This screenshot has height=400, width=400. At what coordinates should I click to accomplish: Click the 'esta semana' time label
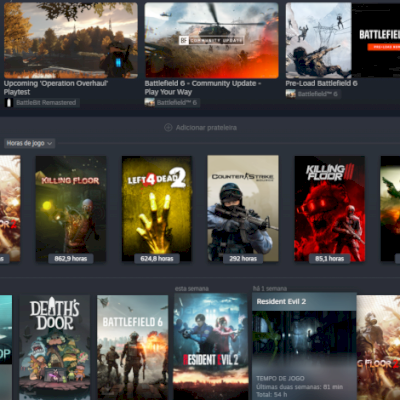coord(192,289)
